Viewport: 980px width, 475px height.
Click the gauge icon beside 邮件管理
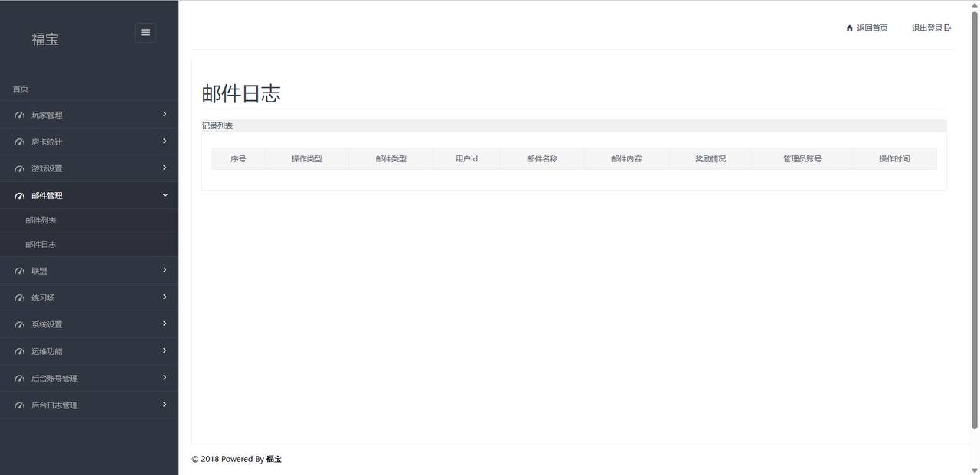click(19, 196)
